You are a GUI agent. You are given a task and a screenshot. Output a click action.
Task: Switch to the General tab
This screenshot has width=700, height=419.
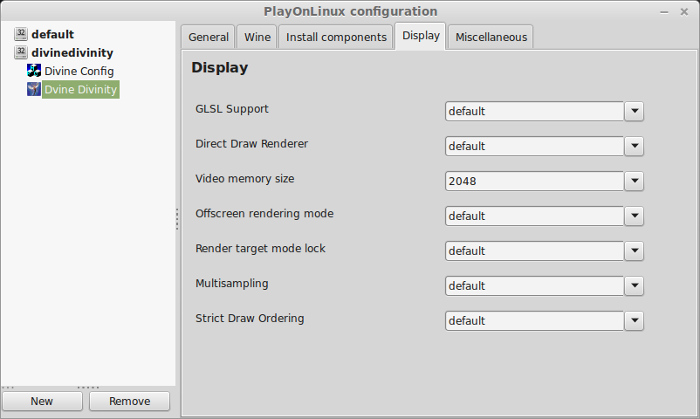click(x=208, y=37)
